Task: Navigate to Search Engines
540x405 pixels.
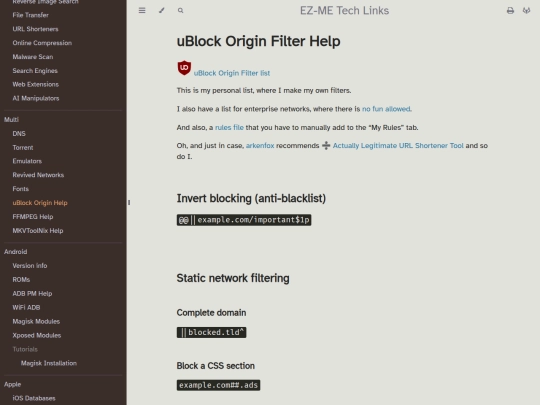Action: click(x=35, y=71)
